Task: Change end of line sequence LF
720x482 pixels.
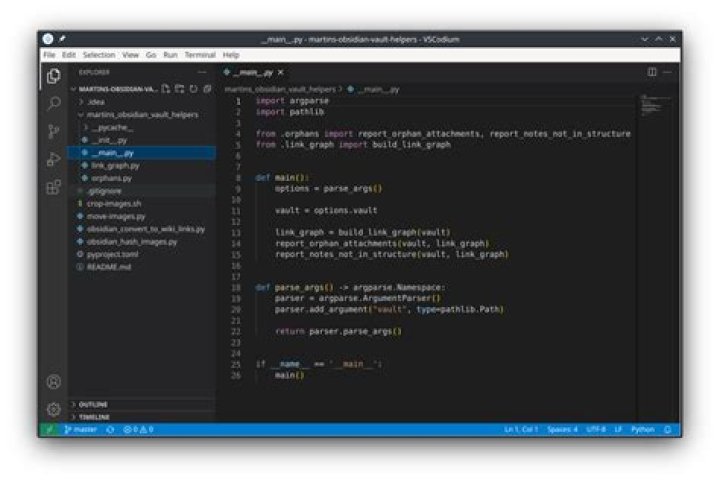Action: pyautogui.click(x=618, y=429)
